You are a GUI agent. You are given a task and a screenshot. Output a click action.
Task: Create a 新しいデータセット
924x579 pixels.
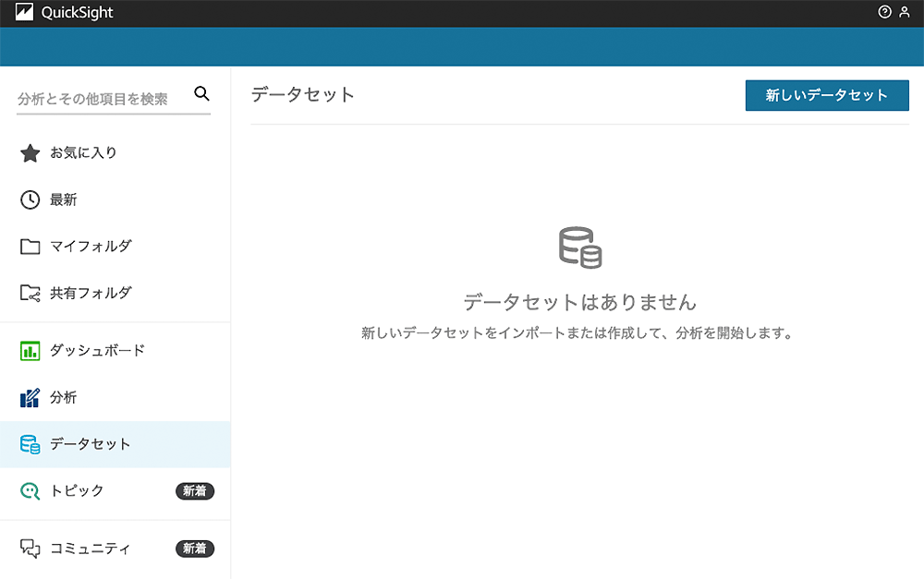click(x=827, y=95)
